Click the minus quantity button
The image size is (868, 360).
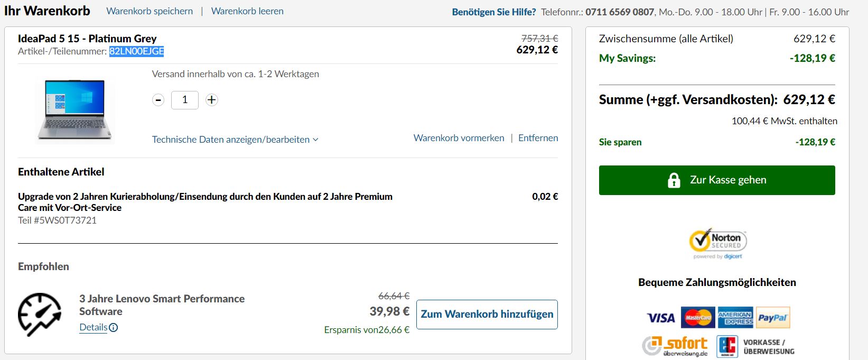(x=158, y=100)
